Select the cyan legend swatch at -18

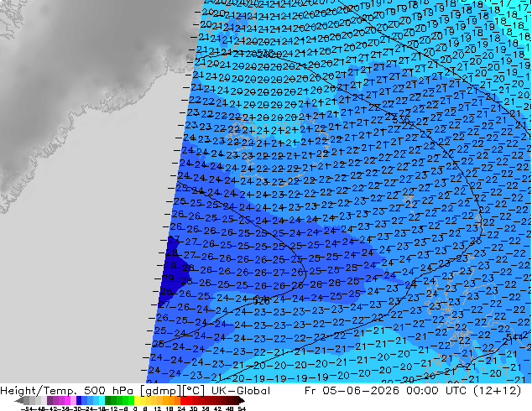pyautogui.click(x=102, y=400)
